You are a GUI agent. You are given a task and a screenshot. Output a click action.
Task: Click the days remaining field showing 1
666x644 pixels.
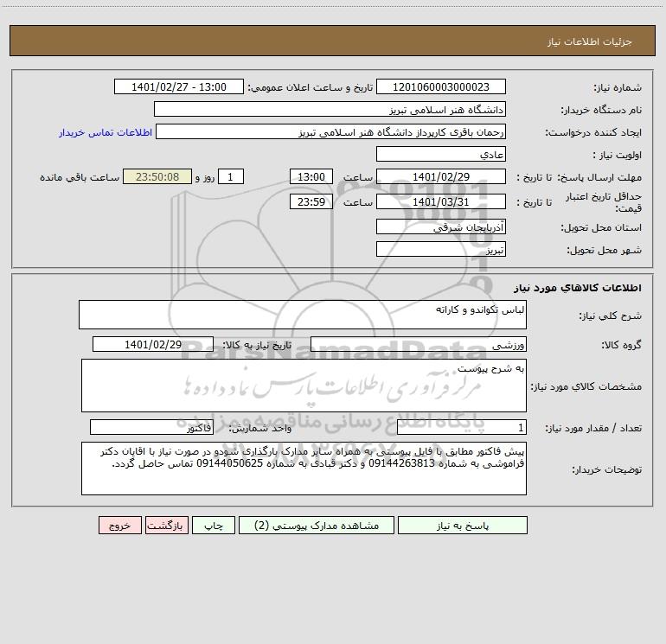click(x=231, y=176)
